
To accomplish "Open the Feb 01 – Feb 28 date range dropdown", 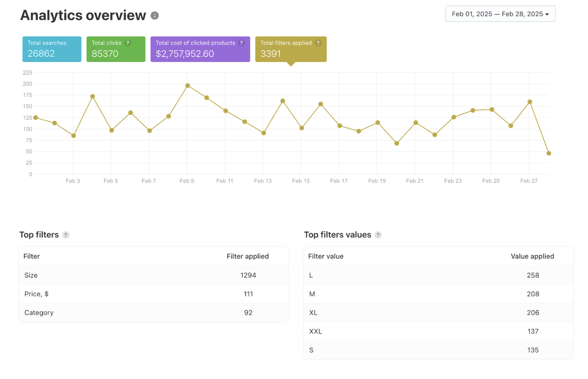I will point(500,14).
